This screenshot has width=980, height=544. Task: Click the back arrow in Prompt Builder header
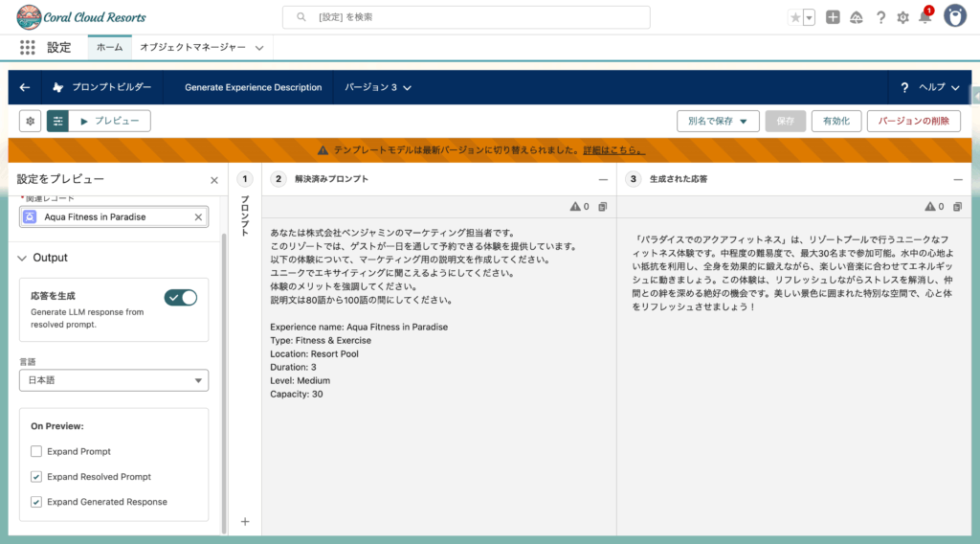pyautogui.click(x=25, y=87)
